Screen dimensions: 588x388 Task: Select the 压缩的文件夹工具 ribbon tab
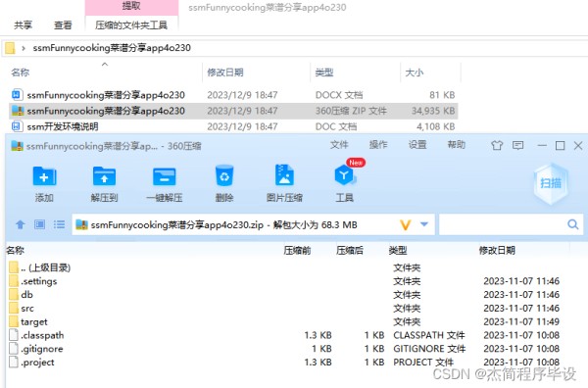131,25
